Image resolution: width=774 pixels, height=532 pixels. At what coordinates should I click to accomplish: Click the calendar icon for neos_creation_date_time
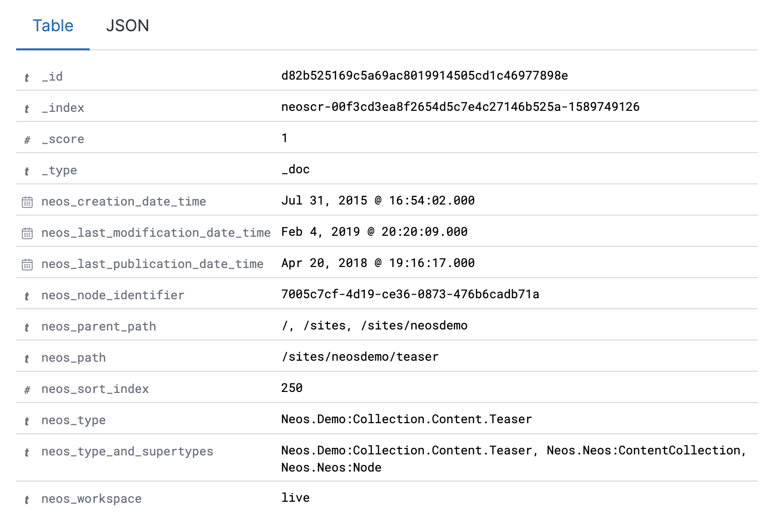26,202
